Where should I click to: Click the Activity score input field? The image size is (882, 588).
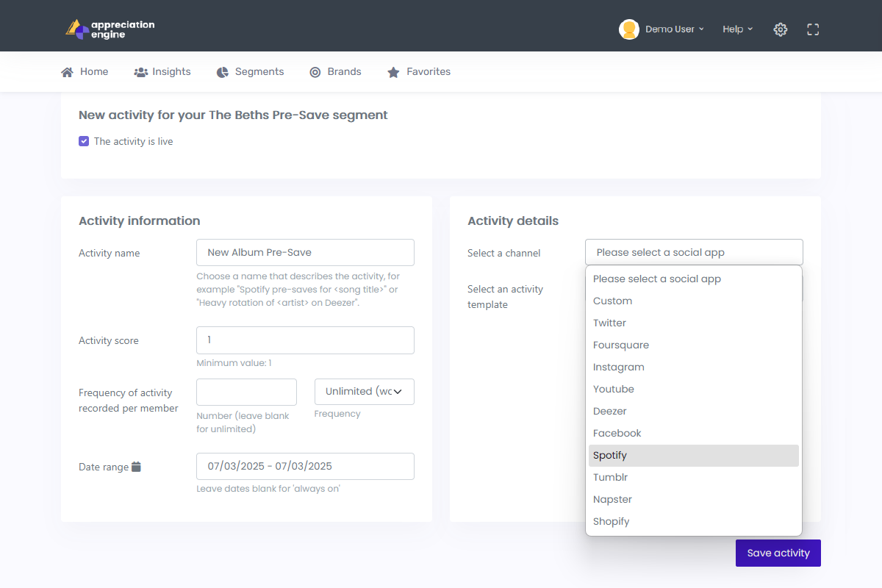(x=305, y=340)
